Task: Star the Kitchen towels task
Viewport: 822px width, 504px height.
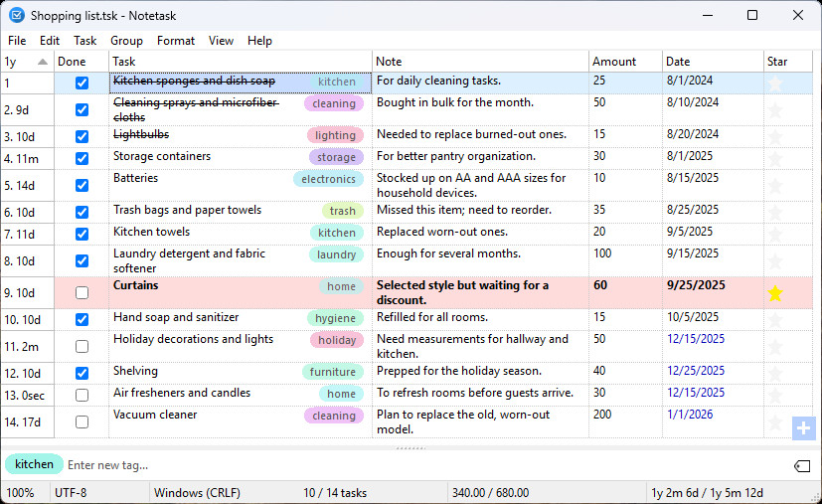Action: [x=775, y=234]
